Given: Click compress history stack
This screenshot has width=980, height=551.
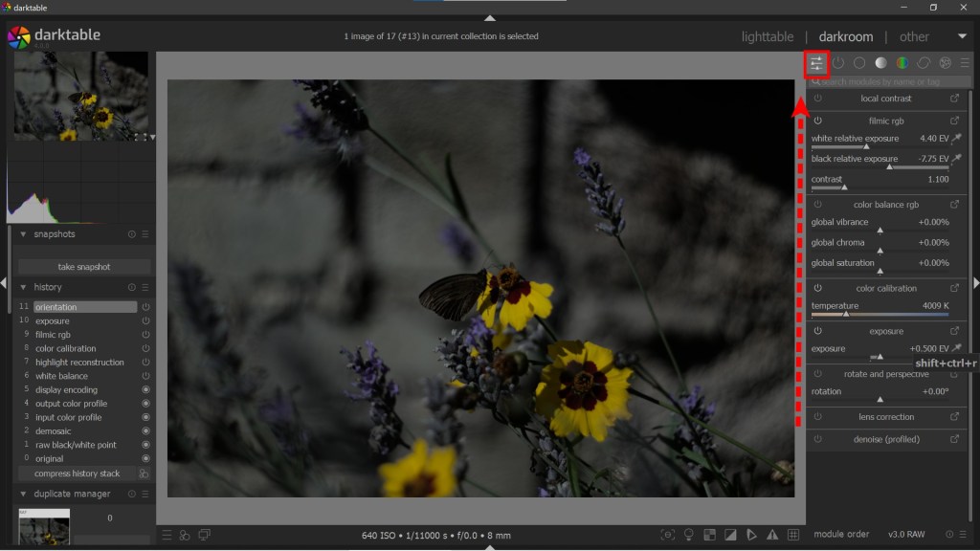Looking at the screenshot, I should pos(78,474).
